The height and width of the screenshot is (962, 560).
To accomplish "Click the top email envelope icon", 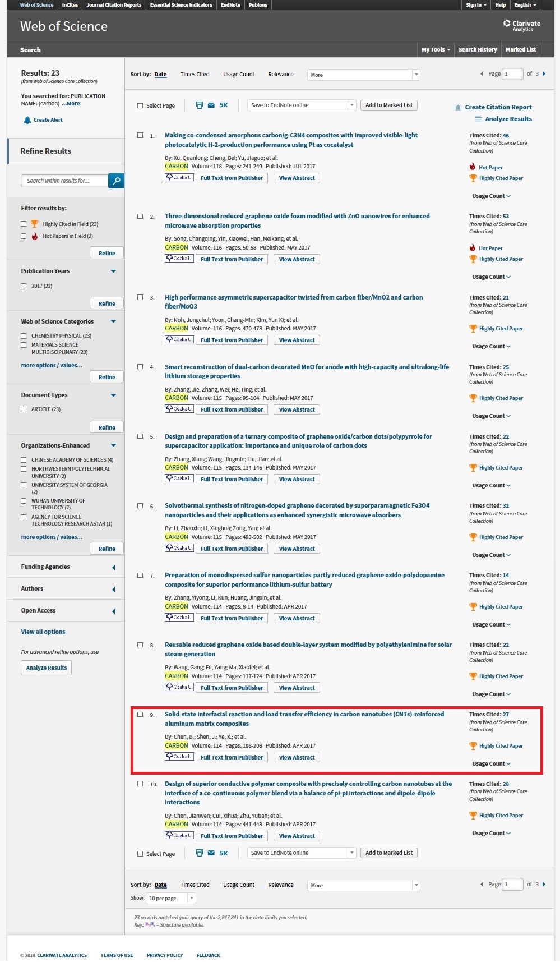I will [211, 105].
